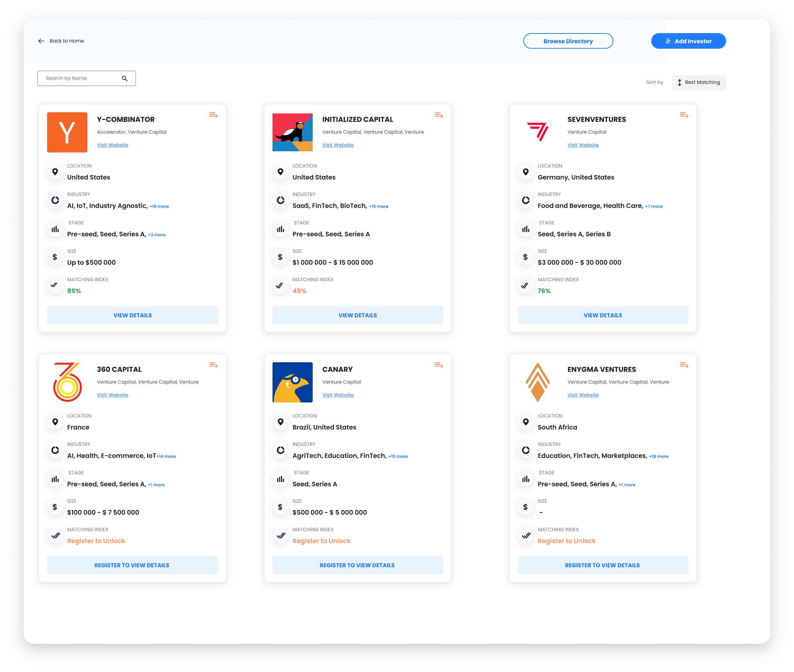This screenshot has width=794, height=672.
Task: Click the location pin icon on 360 Capital
Action: point(55,422)
